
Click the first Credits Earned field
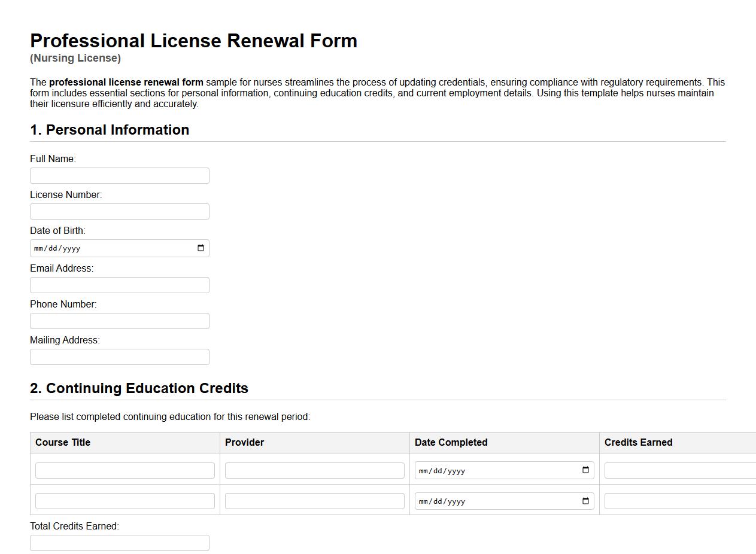[679, 470]
